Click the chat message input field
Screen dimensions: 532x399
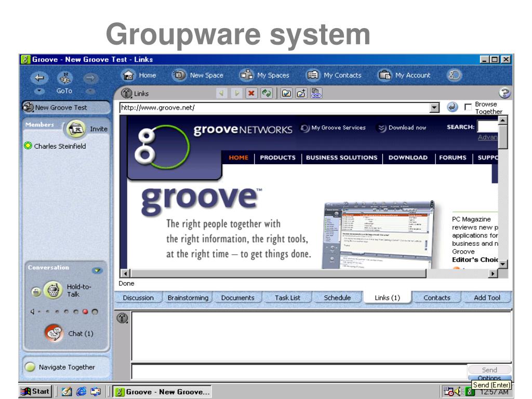pos(299,371)
